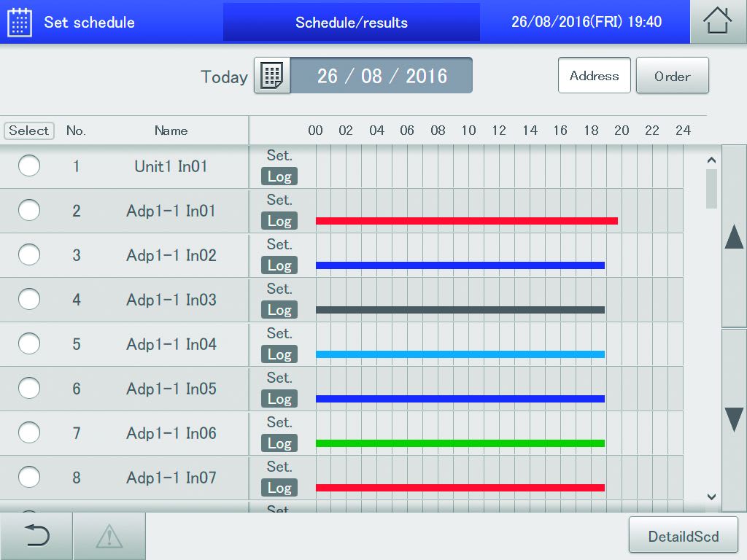Open the calendar date picker icon
The image size is (747, 560).
tap(272, 76)
